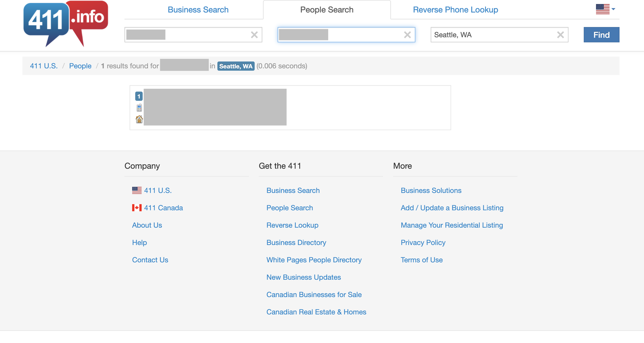This screenshot has height=343, width=644.
Task: Open Manage Your Residential Listing link
Action: tap(452, 225)
